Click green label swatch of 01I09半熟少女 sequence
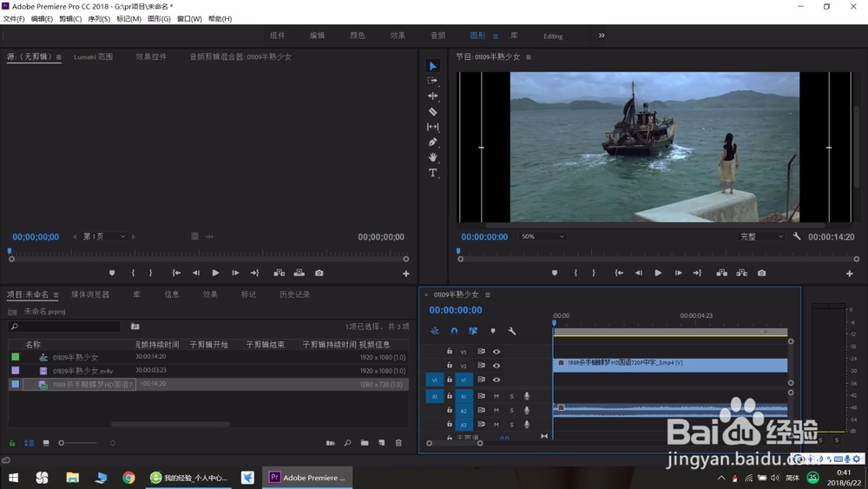 [16, 357]
